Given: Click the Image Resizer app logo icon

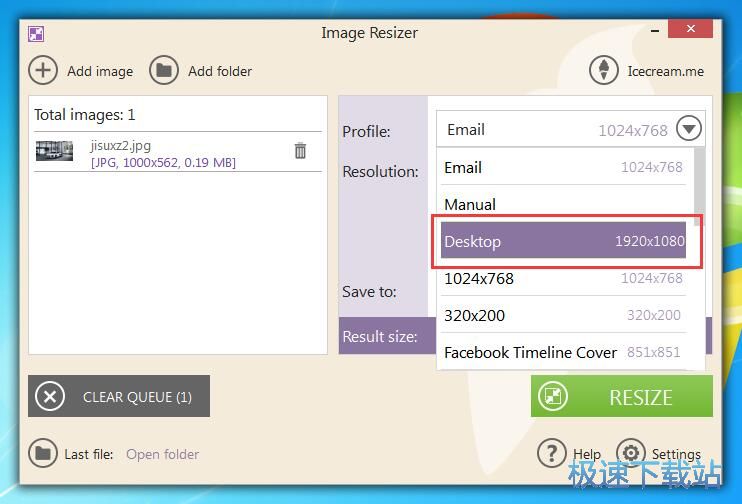Looking at the screenshot, I should pyautogui.click(x=36, y=33).
